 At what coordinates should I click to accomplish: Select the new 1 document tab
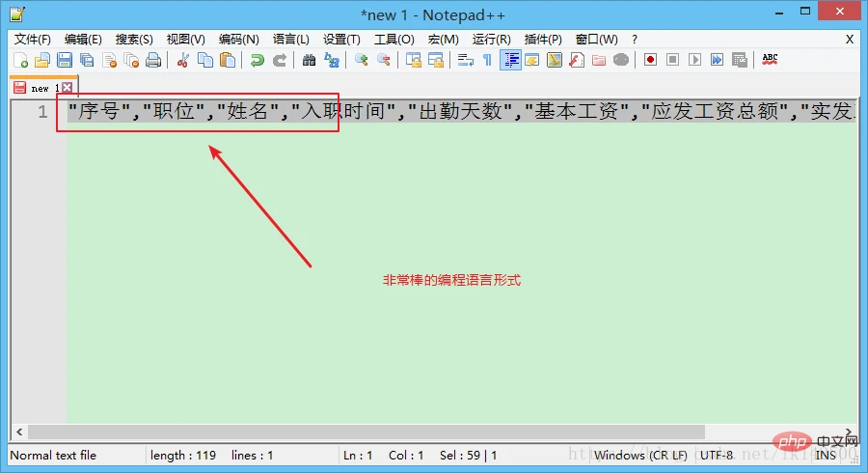coord(44,88)
